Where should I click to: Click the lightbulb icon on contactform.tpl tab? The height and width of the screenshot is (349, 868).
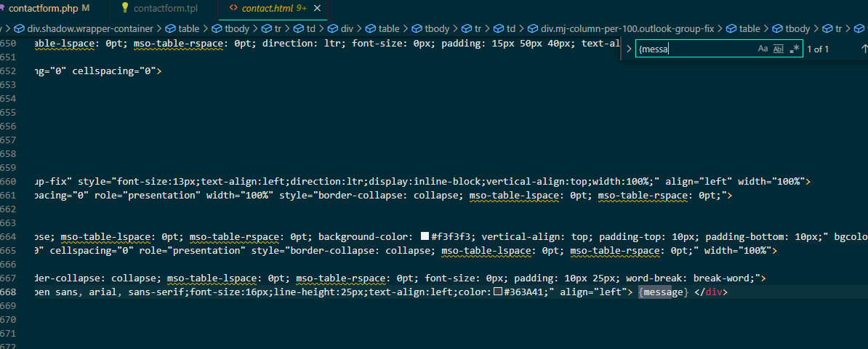coord(124,8)
